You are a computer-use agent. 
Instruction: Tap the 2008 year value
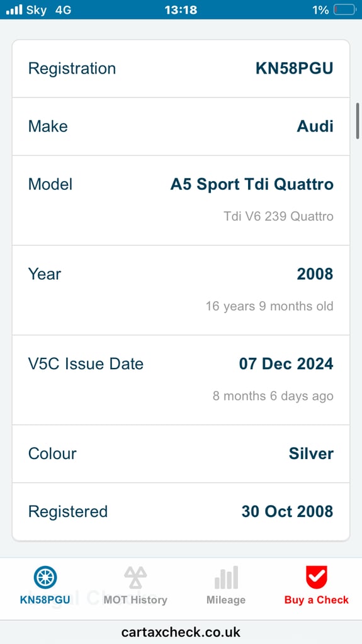pyautogui.click(x=315, y=274)
